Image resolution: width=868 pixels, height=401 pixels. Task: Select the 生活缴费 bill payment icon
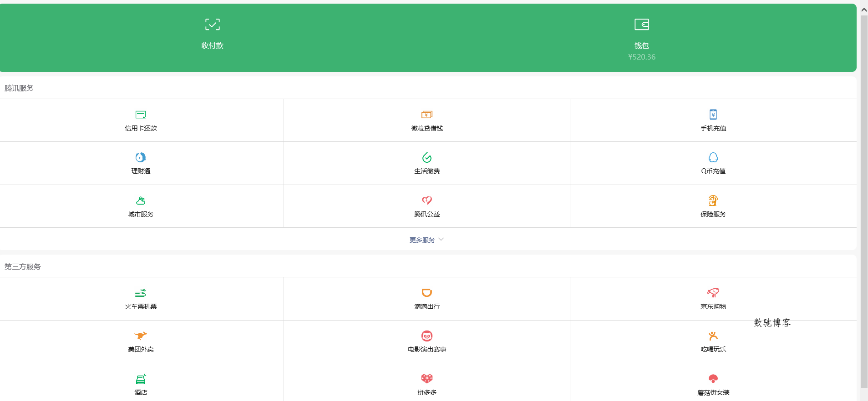pyautogui.click(x=427, y=157)
